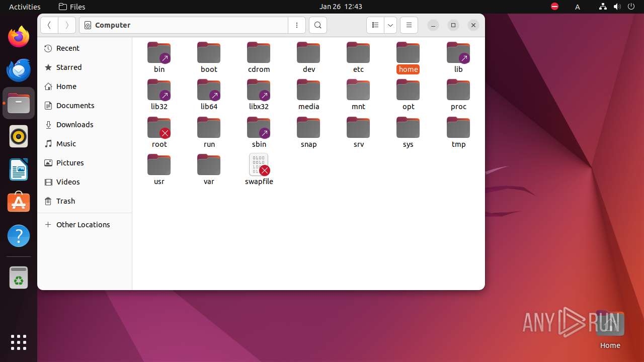Viewport: 644px width, 362px height.
Task: Open Help from the dock
Action: pos(19,236)
